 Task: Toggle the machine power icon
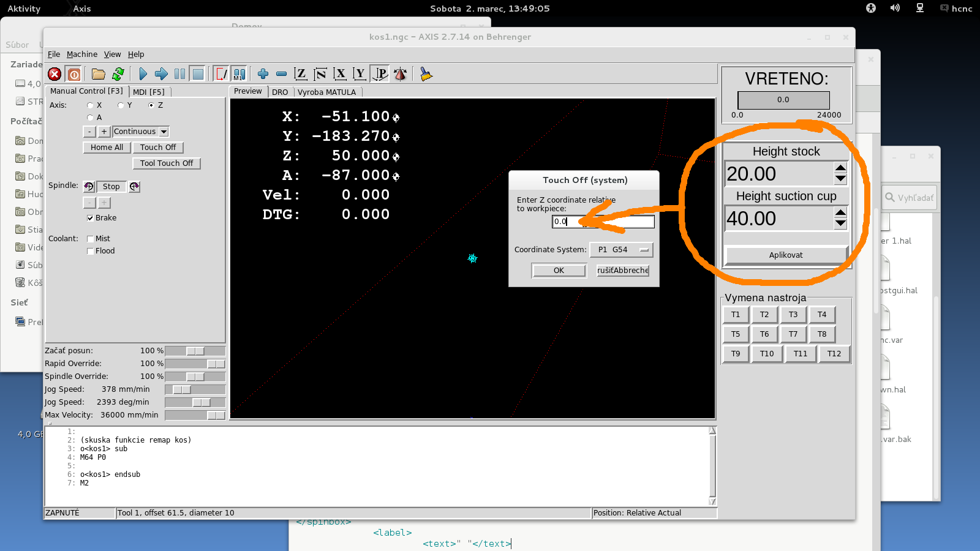(x=74, y=74)
